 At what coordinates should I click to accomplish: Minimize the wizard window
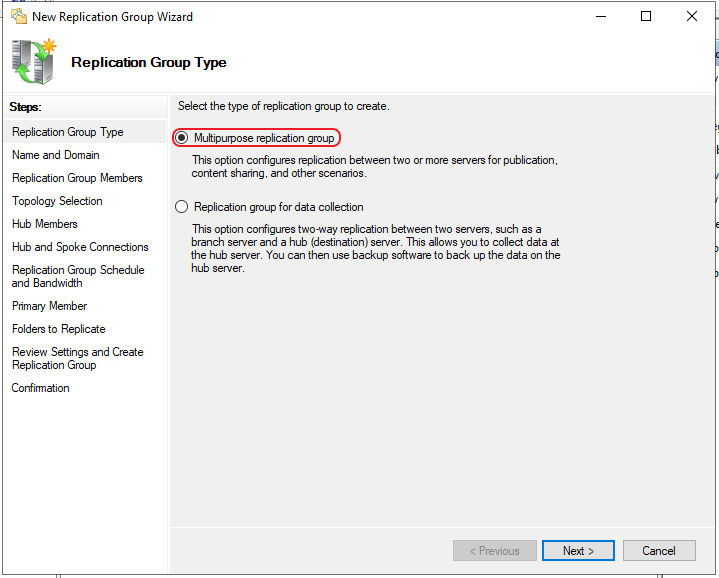[601, 17]
